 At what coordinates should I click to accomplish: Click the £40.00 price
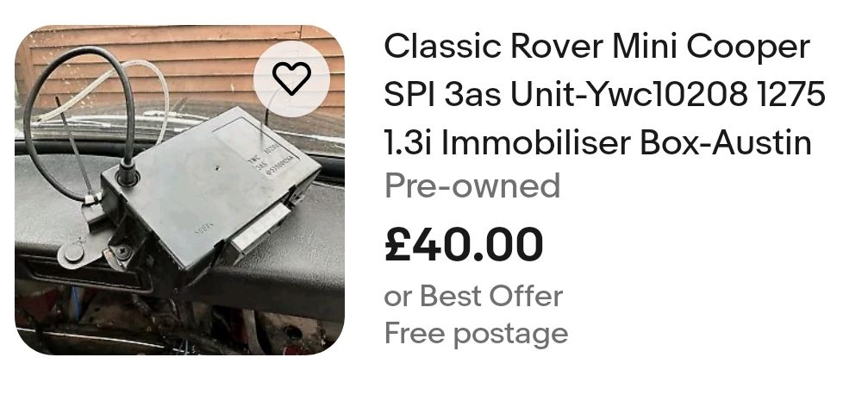464,244
